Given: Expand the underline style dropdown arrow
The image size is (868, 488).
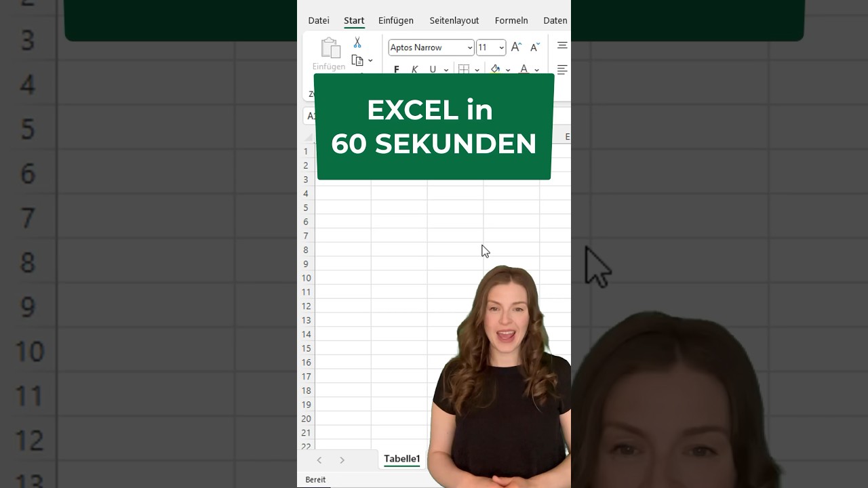Looking at the screenshot, I should point(446,70).
